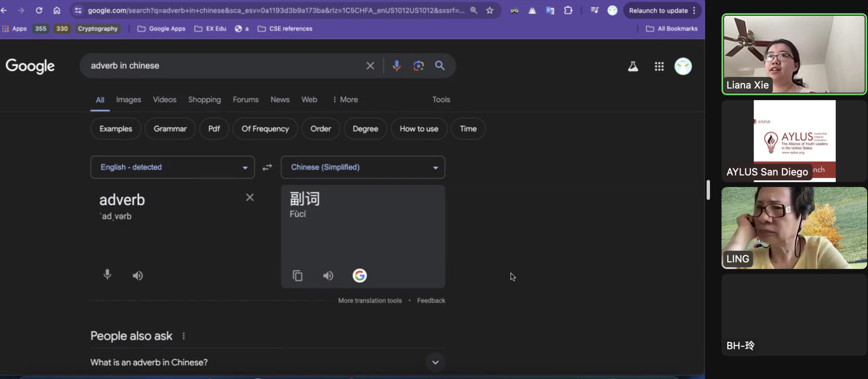Screen dimensions: 868x379
Task: Open Google account avatar
Action: click(683, 66)
